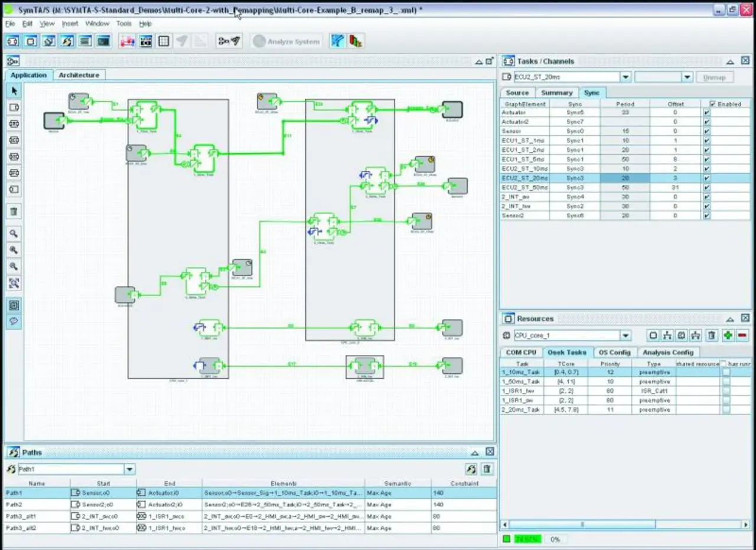
Task: Switch to the Architecture tab
Action: click(79, 75)
